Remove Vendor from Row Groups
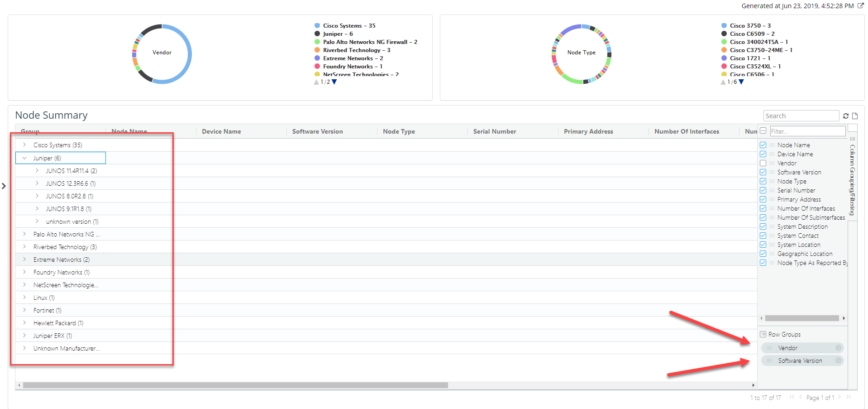868x409 pixels. click(838, 348)
